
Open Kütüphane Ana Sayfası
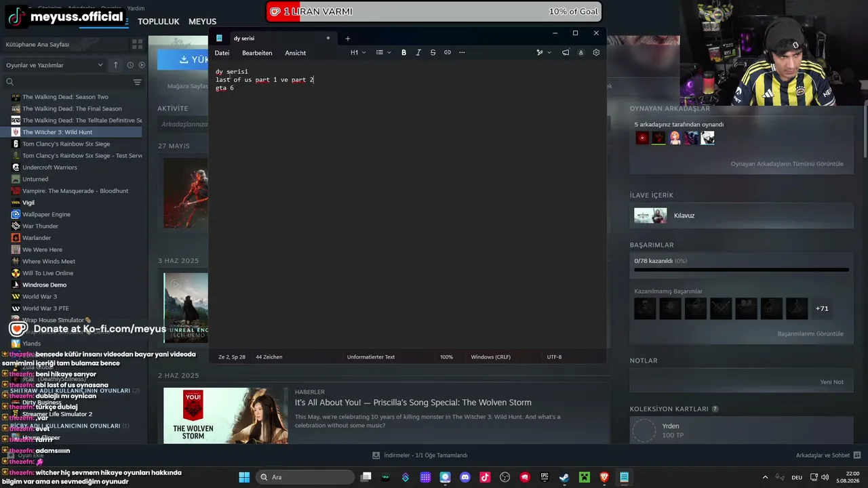pos(38,45)
